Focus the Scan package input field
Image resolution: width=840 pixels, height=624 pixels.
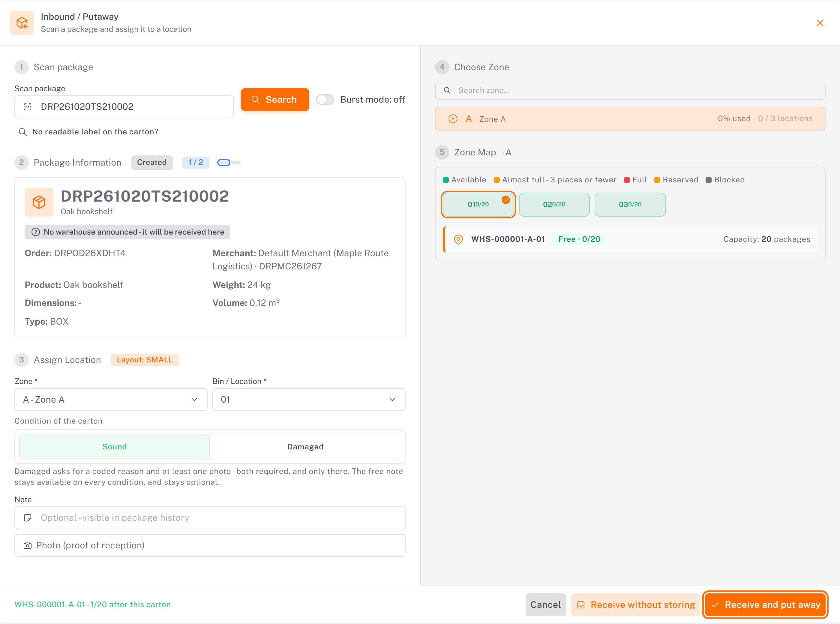click(124, 107)
